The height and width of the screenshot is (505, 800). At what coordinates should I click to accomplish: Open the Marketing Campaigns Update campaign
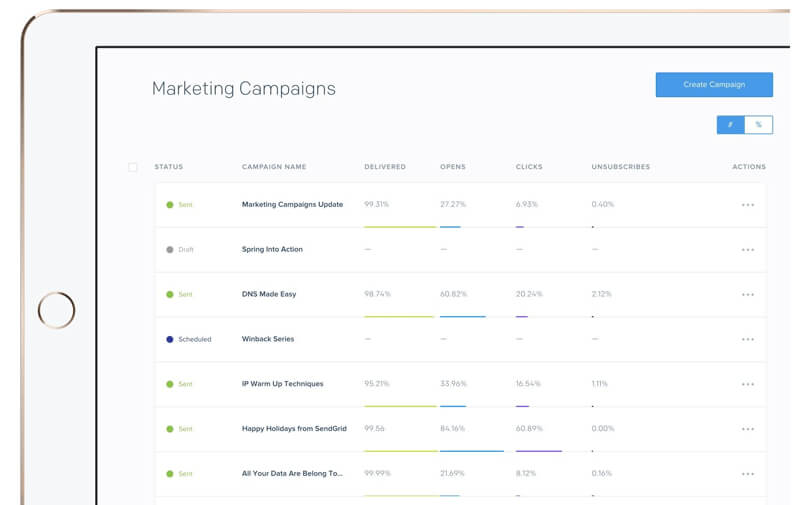tap(292, 205)
